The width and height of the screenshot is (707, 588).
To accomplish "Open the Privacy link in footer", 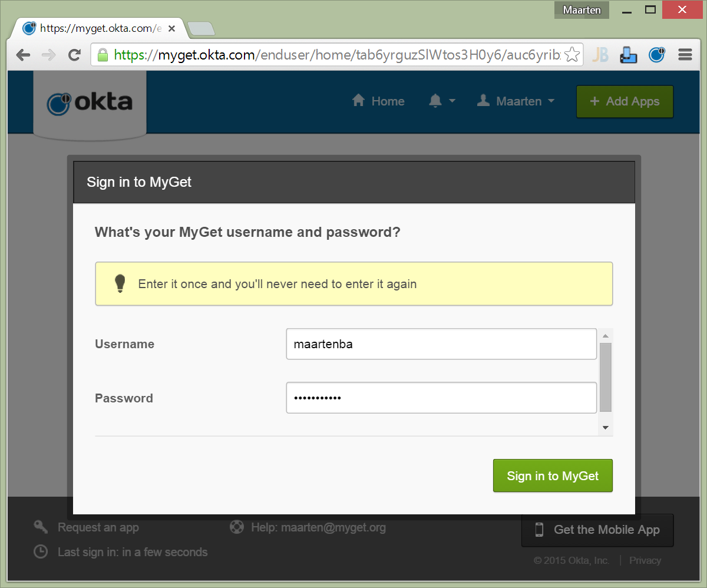I will click(645, 560).
